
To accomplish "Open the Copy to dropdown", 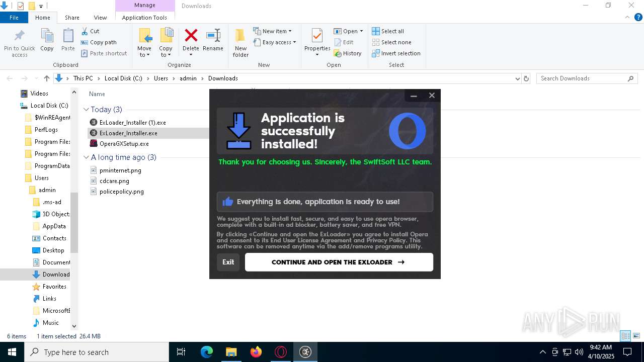I will [166, 52].
